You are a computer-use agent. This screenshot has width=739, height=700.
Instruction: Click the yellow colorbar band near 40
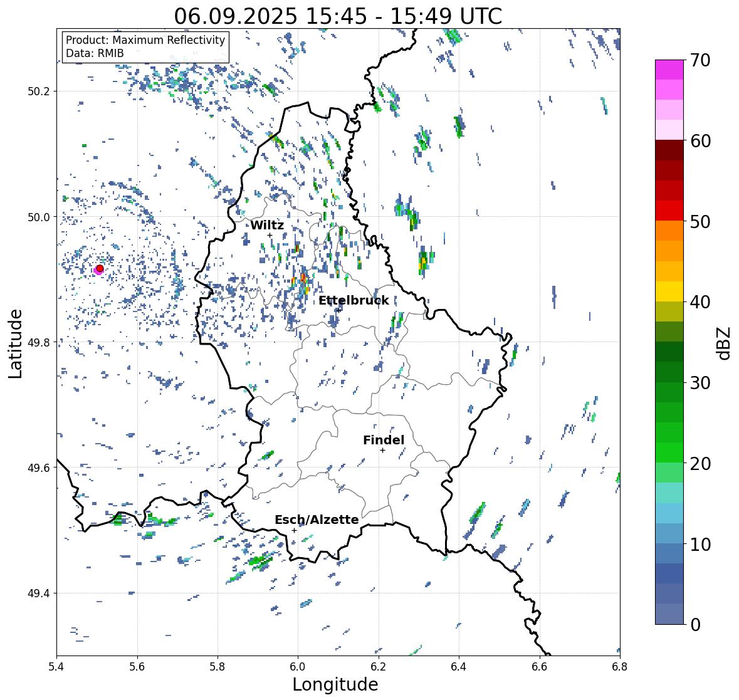pos(669,291)
